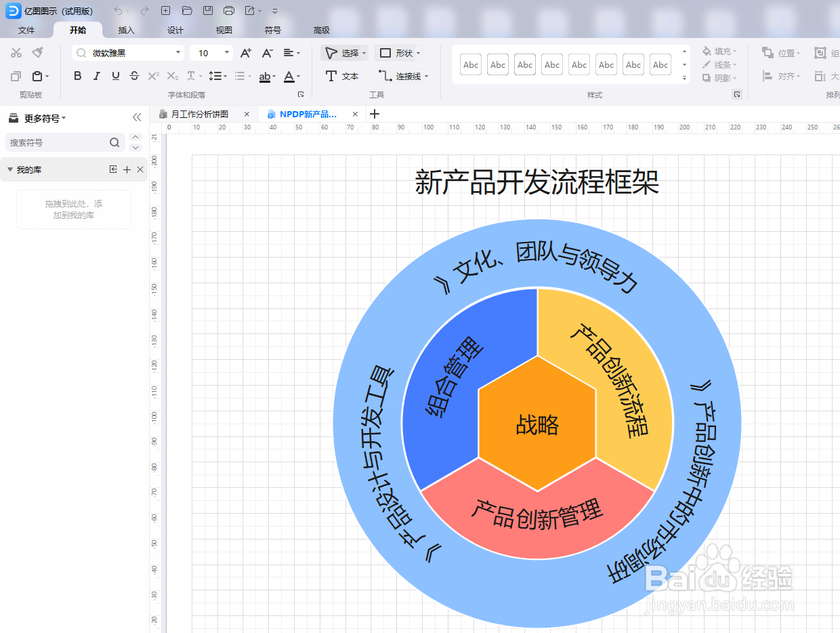This screenshot has height=633, width=840.
Task: Collapse the 我的库 library section
Action: 10,169
